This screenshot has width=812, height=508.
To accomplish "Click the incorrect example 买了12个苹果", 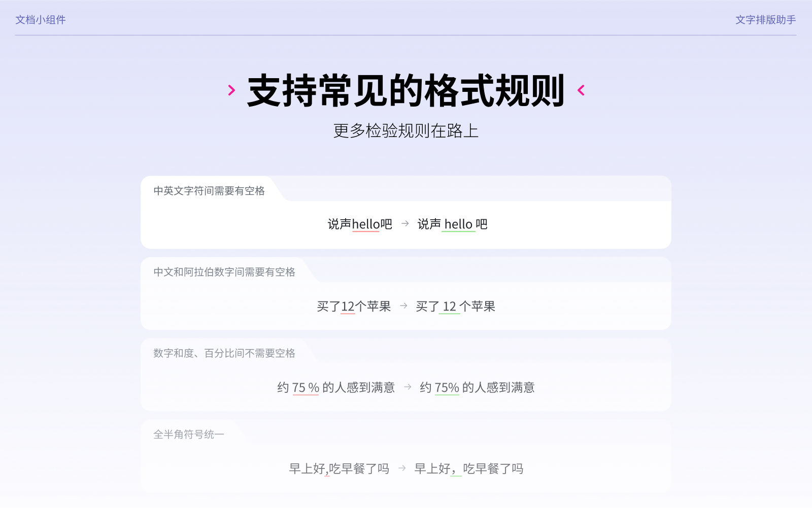I will pyautogui.click(x=354, y=307).
